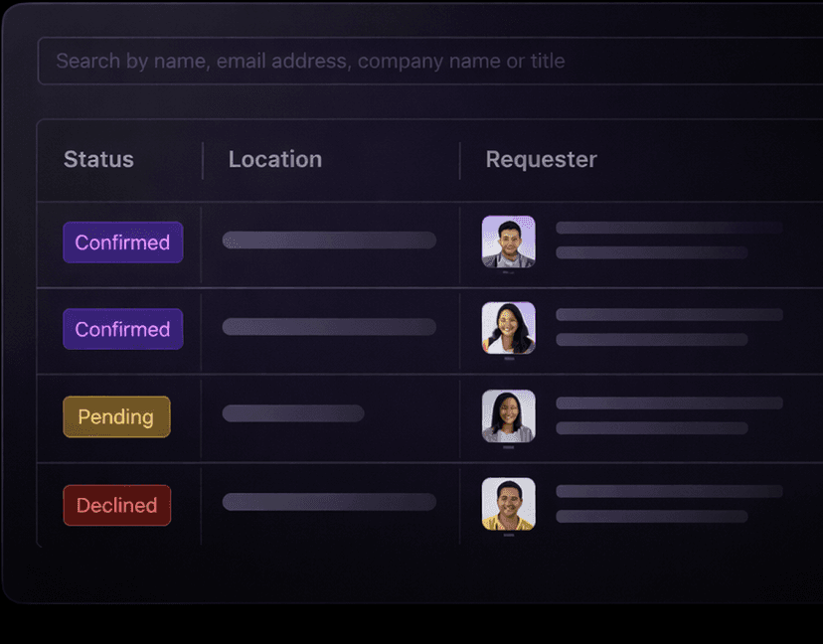Click the short location entry in Pending row
Screen dimensions: 823x644
click(293, 413)
